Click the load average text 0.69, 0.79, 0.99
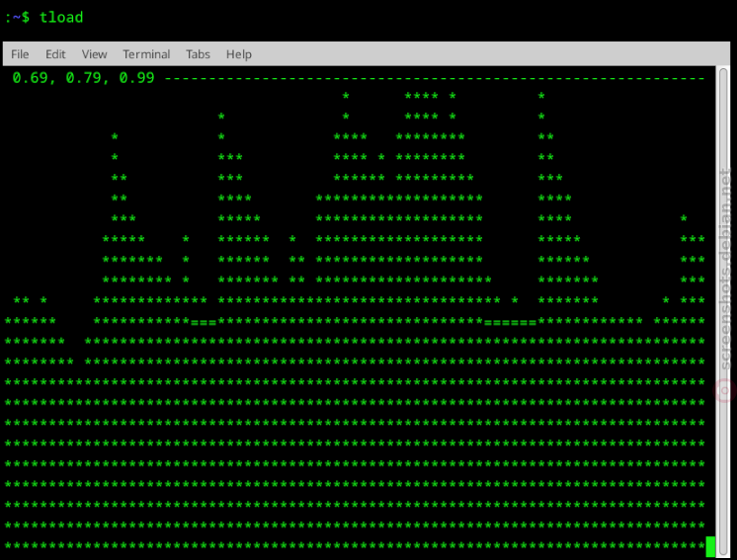This screenshot has width=737, height=560. point(83,77)
